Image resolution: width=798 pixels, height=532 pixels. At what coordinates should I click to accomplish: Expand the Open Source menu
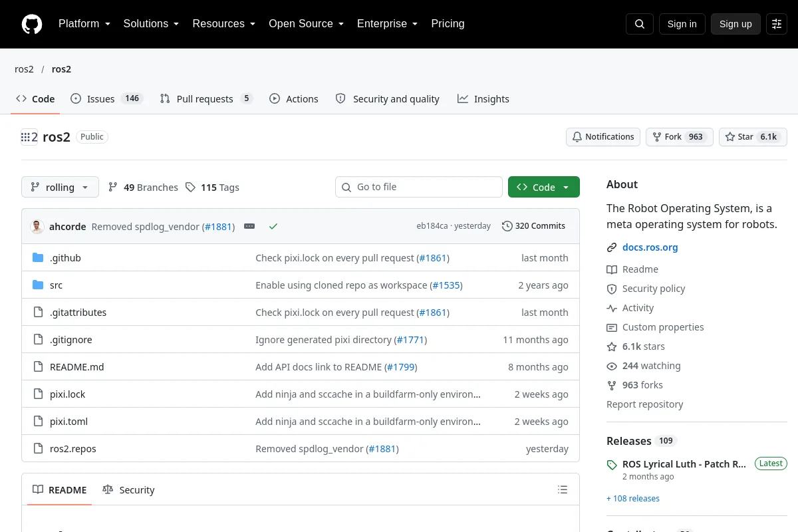(x=306, y=24)
